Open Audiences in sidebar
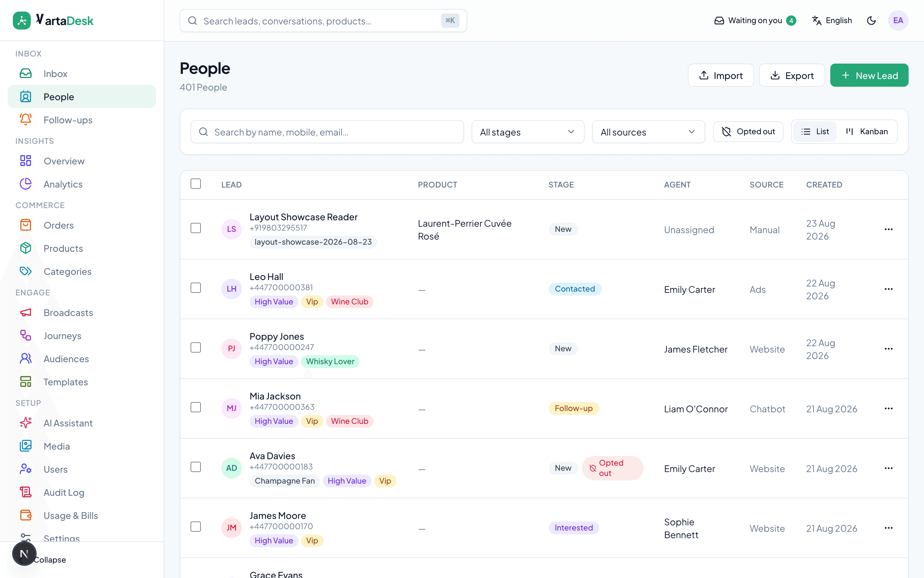 82,359
